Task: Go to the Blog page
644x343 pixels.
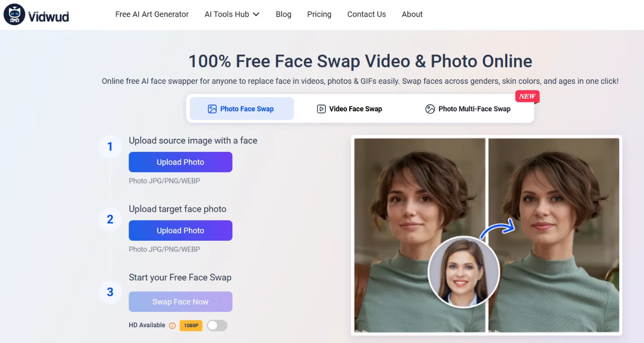Action: point(283,14)
